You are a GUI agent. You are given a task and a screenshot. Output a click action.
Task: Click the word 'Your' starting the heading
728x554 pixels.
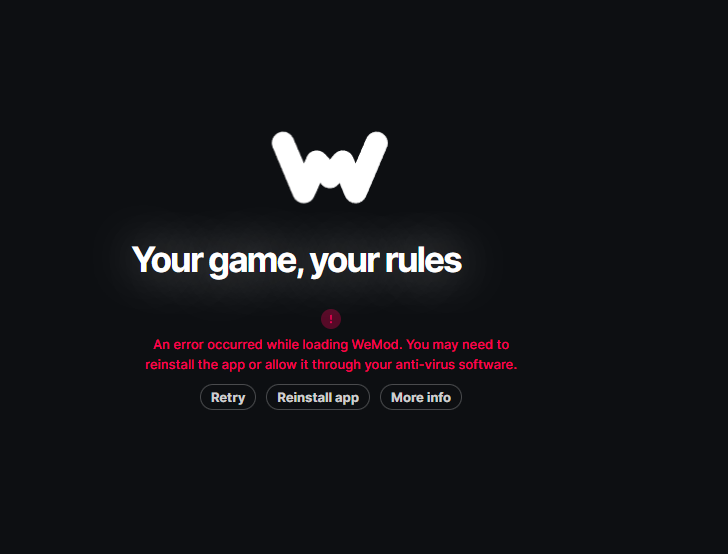point(168,260)
